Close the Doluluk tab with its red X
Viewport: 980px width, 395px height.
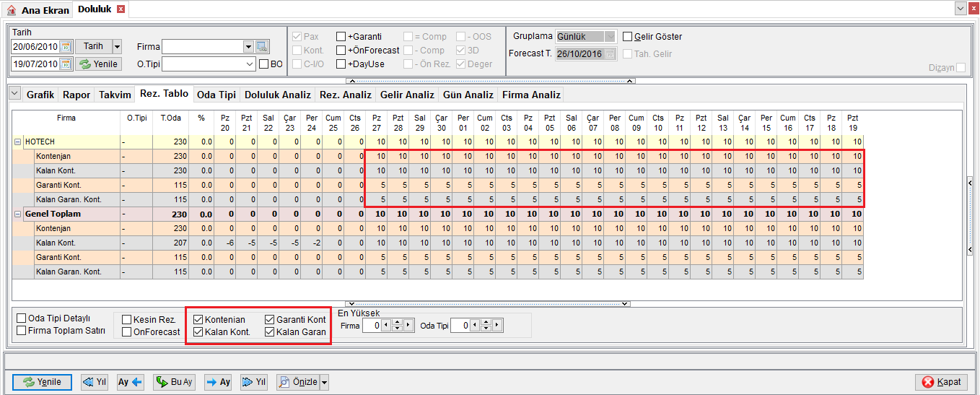tap(121, 9)
